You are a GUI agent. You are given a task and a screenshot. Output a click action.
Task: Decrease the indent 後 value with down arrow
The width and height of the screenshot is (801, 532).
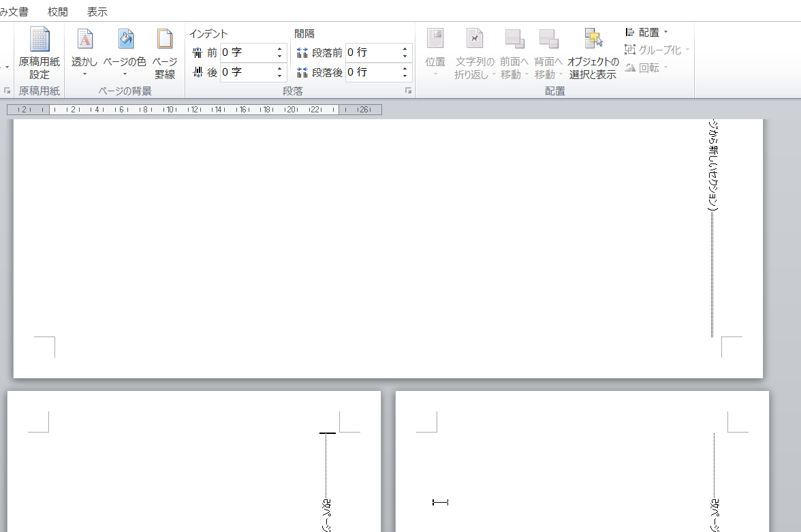coord(279,76)
